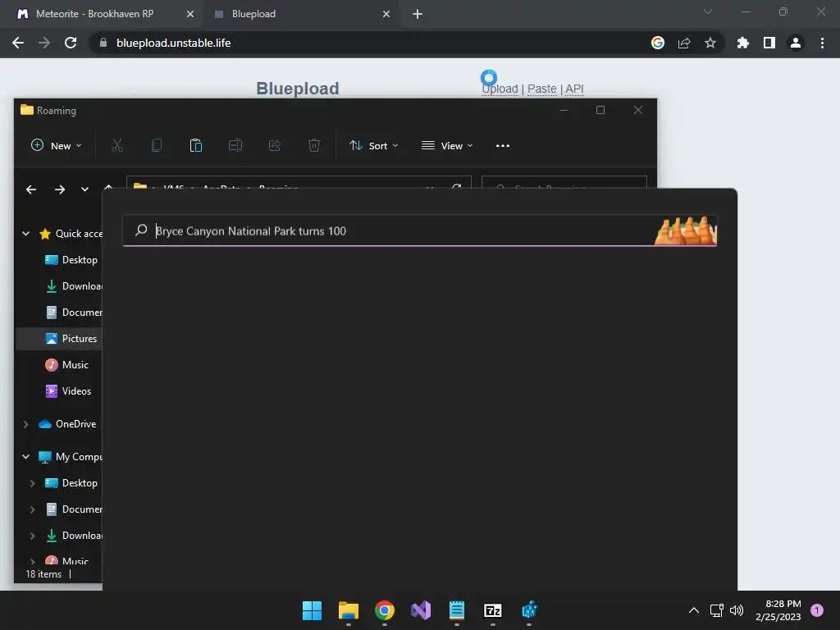Viewport: 840px width, 630px height.
Task: Select OneDrive in navigation pane
Action: pyautogui.click(x=67, y=424)
